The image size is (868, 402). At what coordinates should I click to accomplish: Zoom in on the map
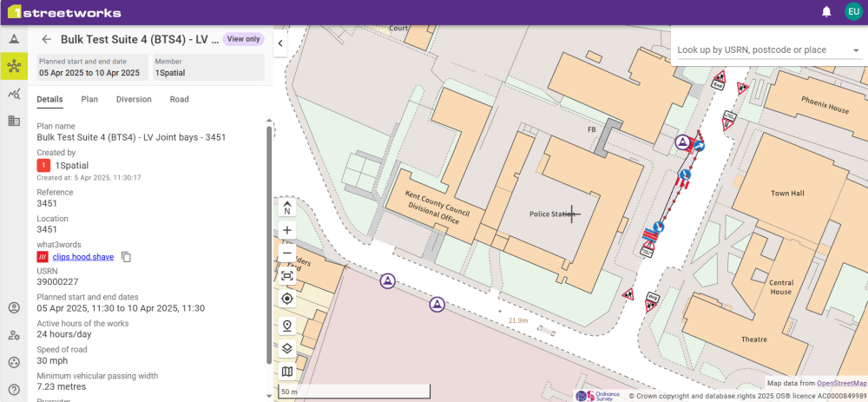(x=287, y=230)
